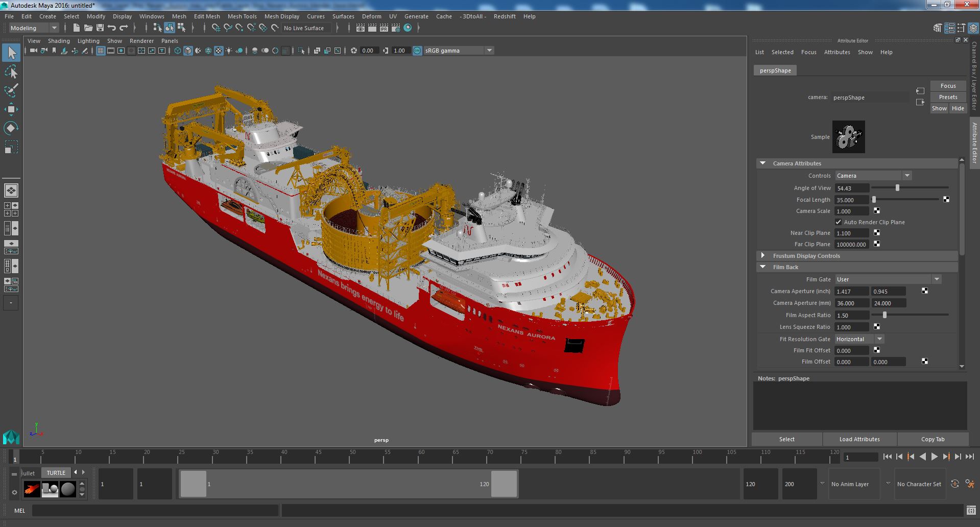Enable snap to curves

pos(228,28)
